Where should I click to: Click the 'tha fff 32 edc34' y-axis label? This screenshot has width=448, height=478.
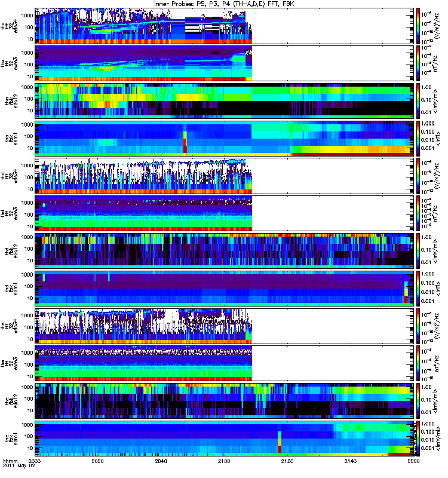point(9,24)
